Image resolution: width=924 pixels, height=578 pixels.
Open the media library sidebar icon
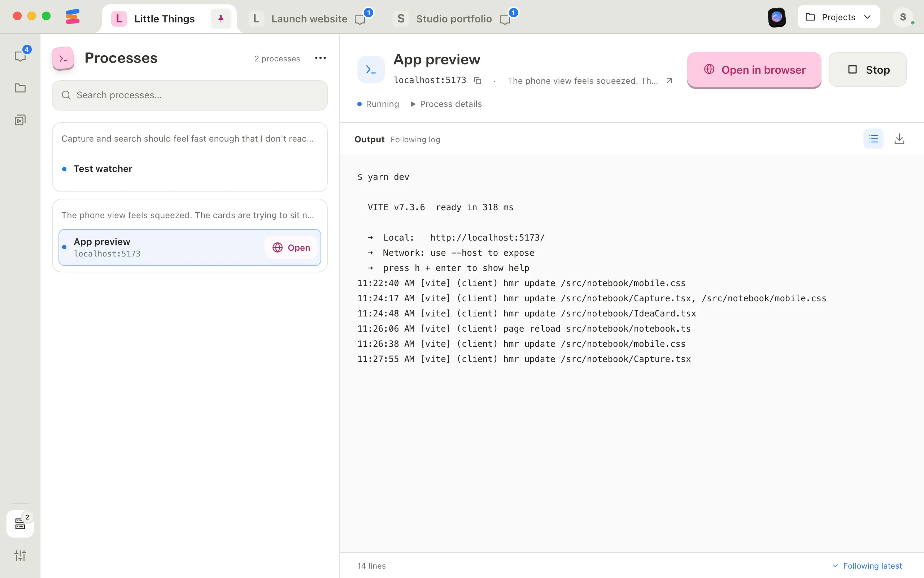click(x=20, y=120)
